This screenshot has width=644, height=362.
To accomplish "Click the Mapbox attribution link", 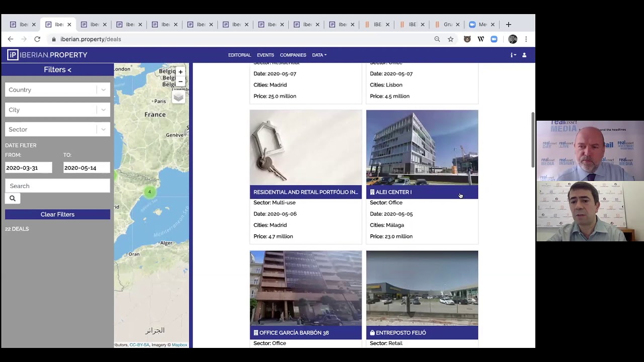I will click(x=180, y=345).
